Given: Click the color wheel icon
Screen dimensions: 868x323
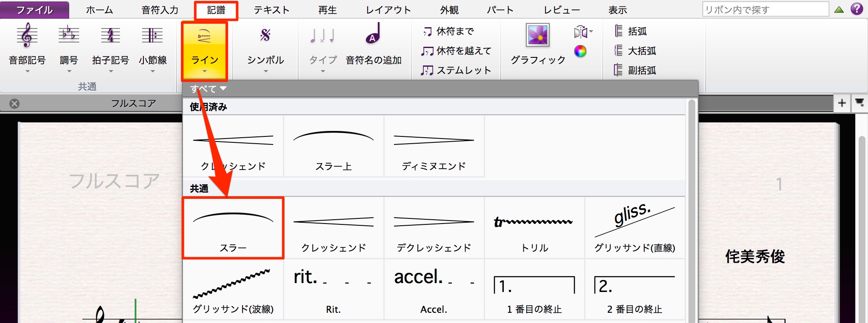Looking at the screenshot, I should 580,51.
